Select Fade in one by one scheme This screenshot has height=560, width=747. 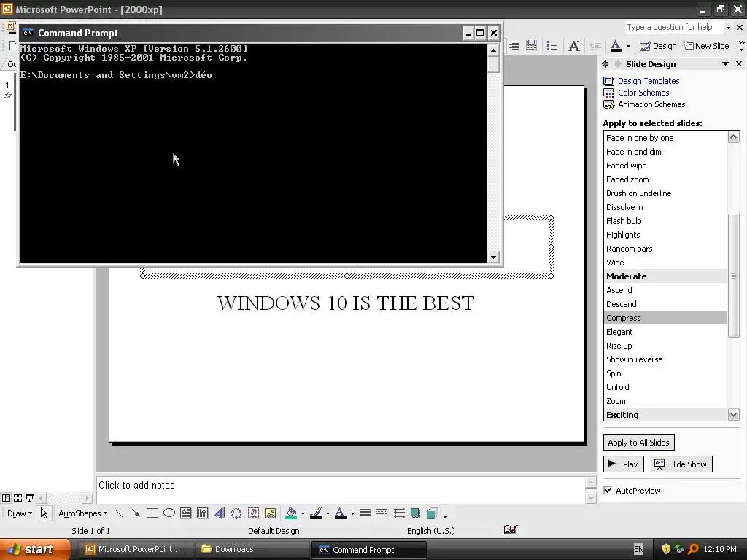665,138
